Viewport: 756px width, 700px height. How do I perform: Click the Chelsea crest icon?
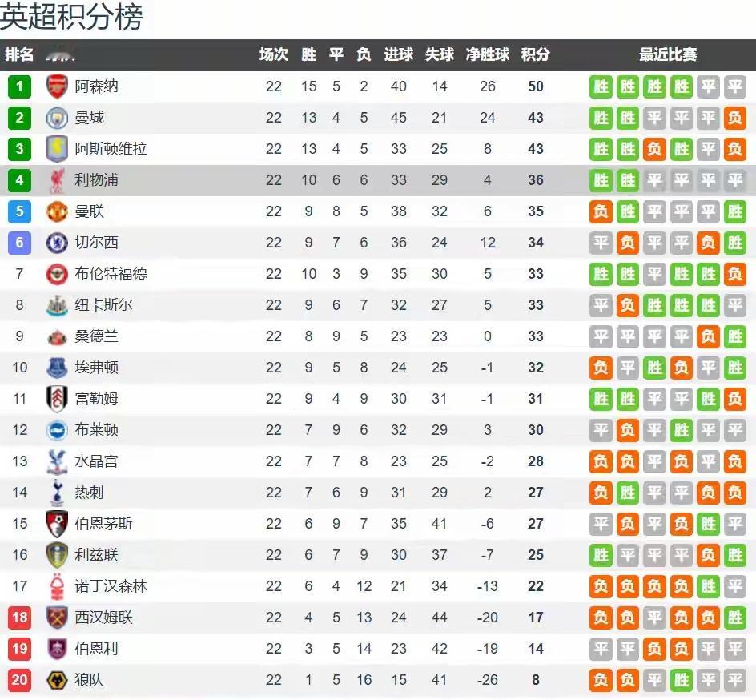pos(58,243)
